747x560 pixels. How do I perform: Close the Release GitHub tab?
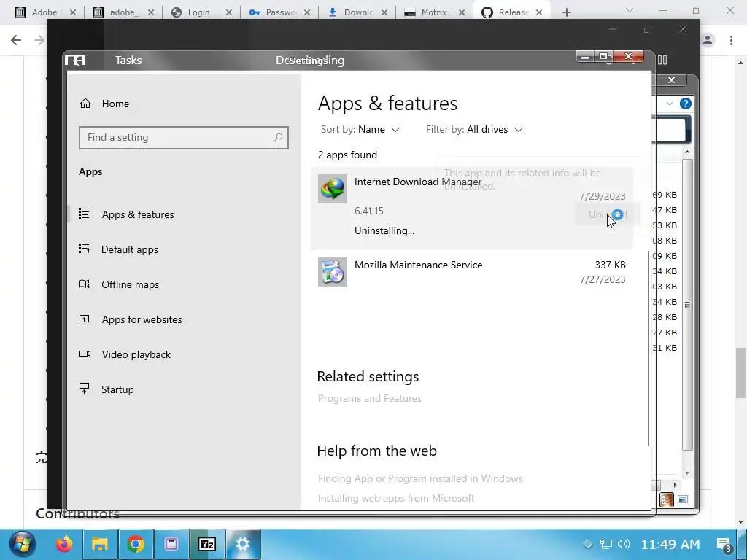(539, 12)
